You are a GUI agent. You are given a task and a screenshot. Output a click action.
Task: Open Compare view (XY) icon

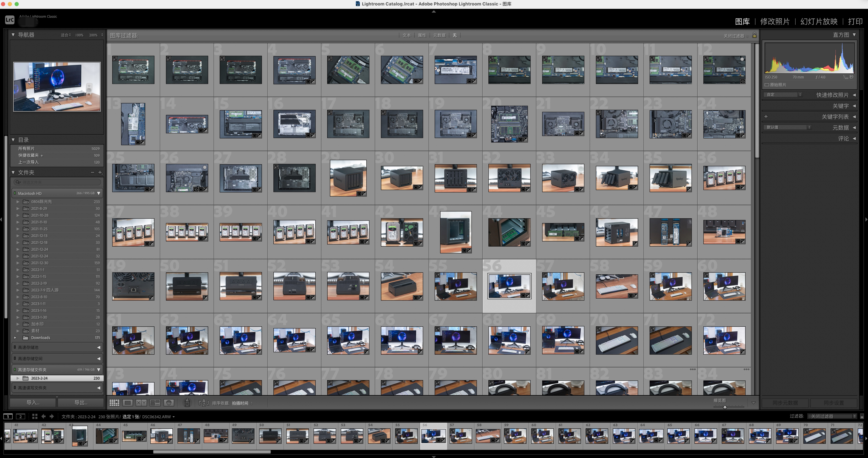[141, 403]
